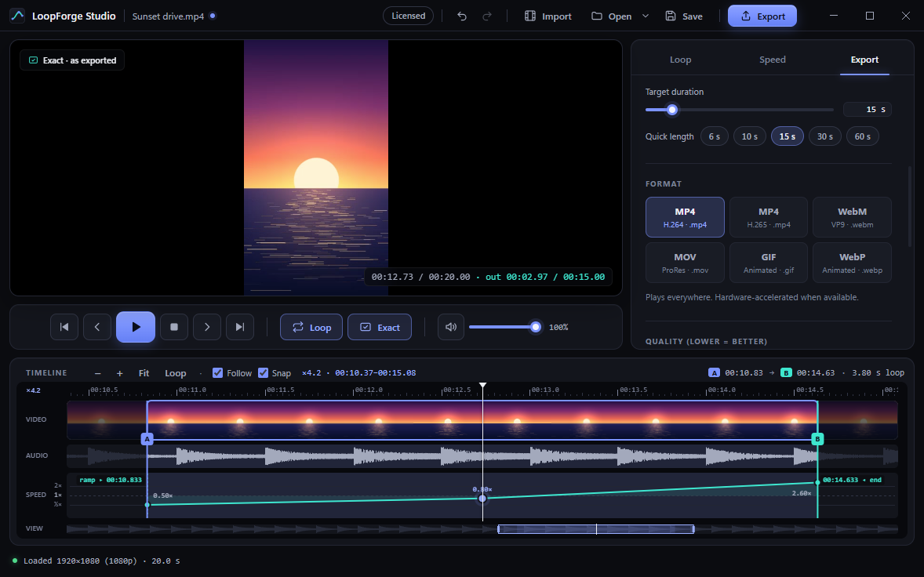Choose MP4 H.264 format
The width and height of the screenshot is (924, 577).
[685, 217]
